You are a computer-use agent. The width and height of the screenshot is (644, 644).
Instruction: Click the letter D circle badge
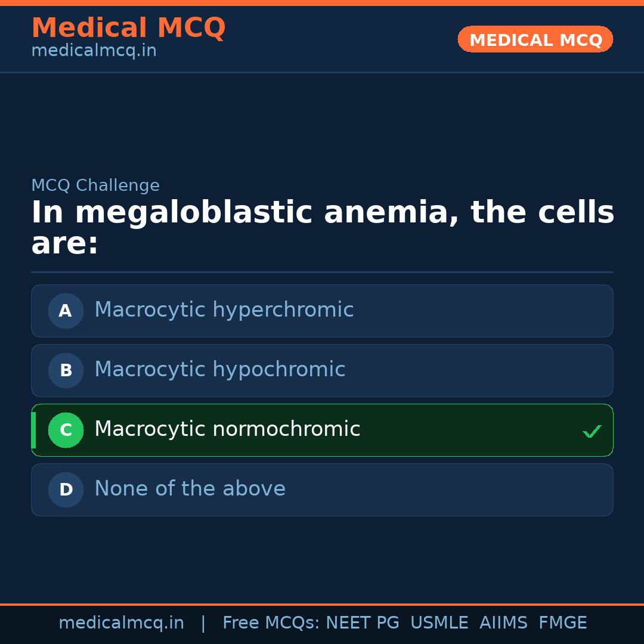(66, 490)
